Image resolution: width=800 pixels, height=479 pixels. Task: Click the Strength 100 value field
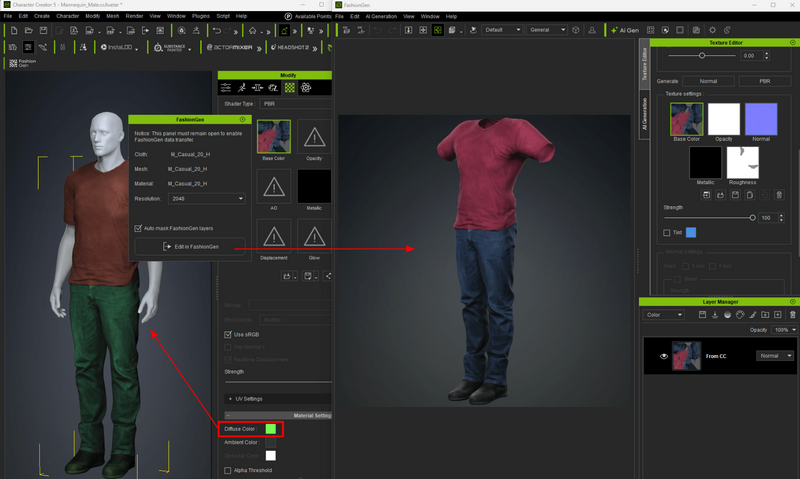tap(767, 218)
